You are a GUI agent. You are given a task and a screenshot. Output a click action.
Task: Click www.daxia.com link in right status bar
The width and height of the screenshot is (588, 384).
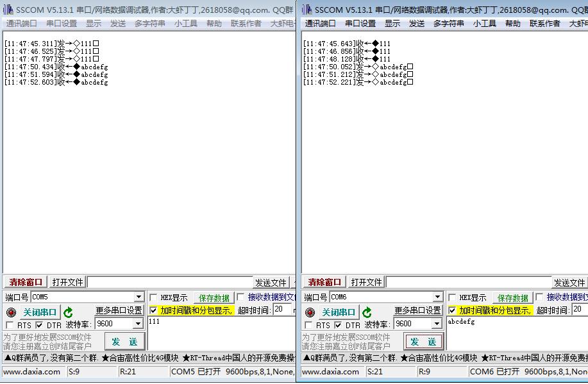point(330,372)
